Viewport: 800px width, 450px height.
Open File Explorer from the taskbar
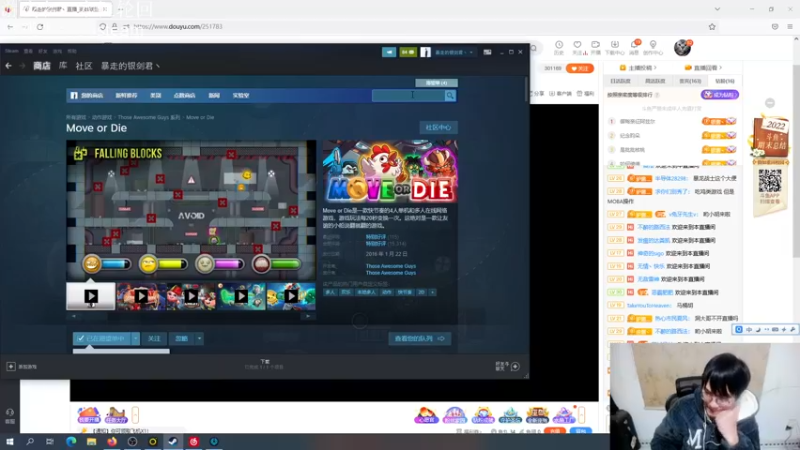(91, 441)
